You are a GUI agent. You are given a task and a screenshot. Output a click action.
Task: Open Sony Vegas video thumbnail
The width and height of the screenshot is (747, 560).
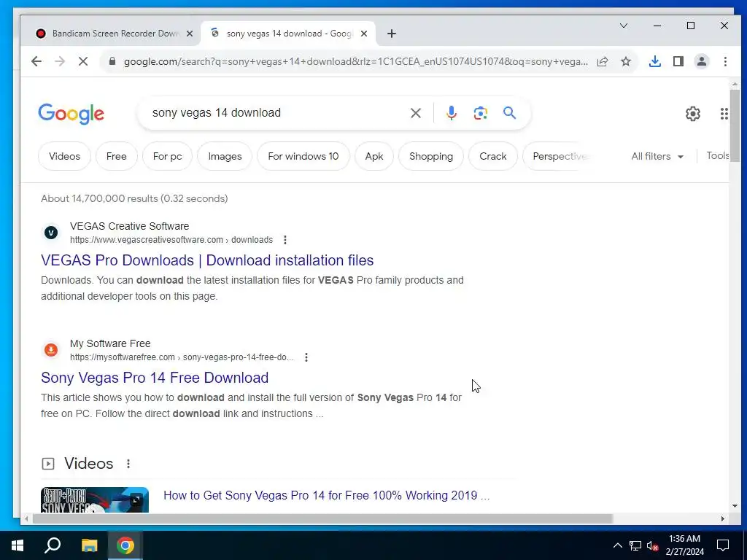[95, 500]
